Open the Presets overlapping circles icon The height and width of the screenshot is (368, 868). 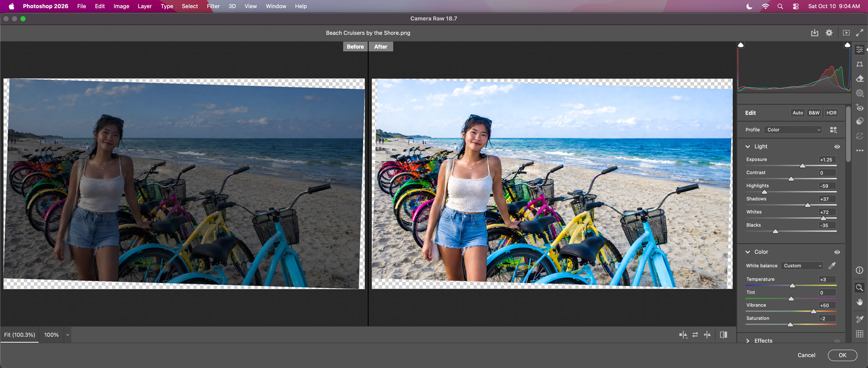pos(859,121)
